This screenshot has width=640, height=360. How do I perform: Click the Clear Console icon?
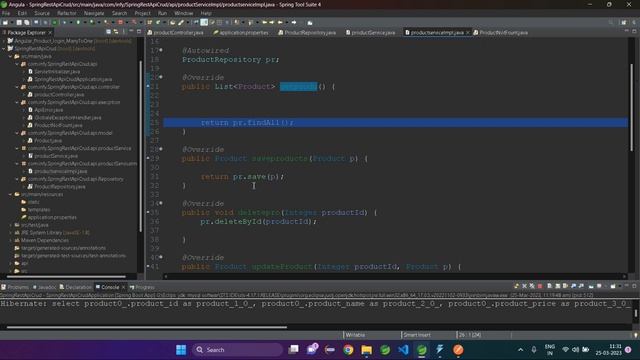pos(550,286)
